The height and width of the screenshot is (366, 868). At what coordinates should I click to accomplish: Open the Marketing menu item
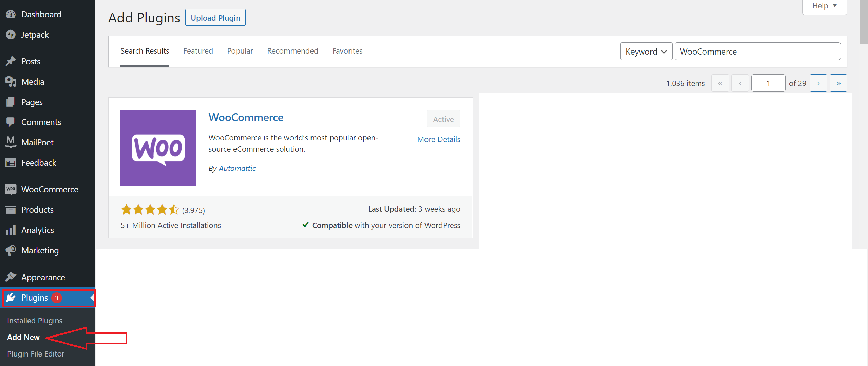click(x=48, y=250)
